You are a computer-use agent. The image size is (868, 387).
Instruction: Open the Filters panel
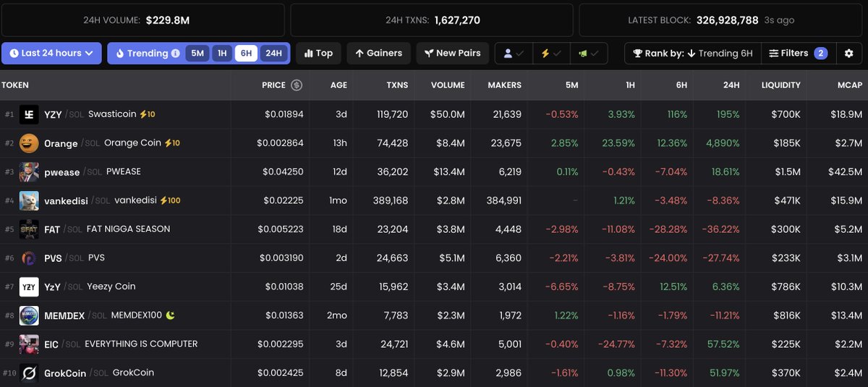[x=798, y=53]
